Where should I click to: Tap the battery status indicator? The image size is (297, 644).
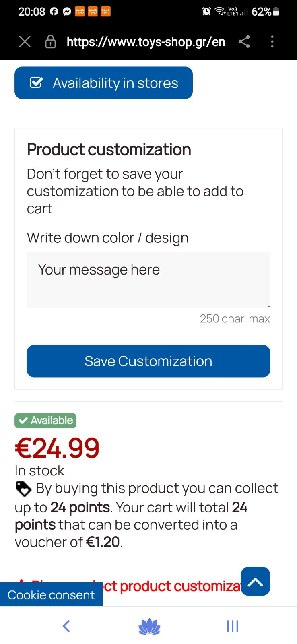(x=276, y=12)
